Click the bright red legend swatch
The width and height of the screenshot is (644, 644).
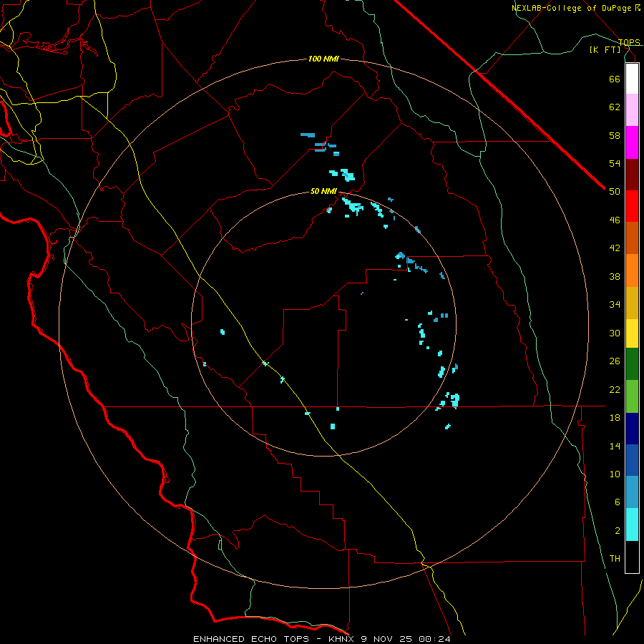[x=632, y=206]
